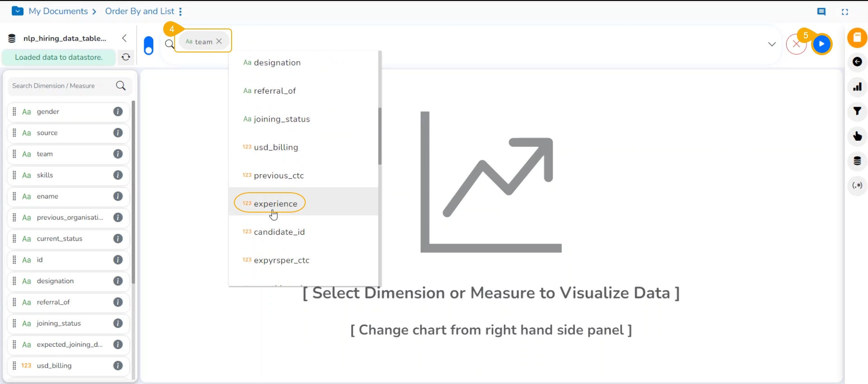This screenshot has height=384, width=868.
Task: Collapse the data panel with left chevron
Action: point(124,38)
